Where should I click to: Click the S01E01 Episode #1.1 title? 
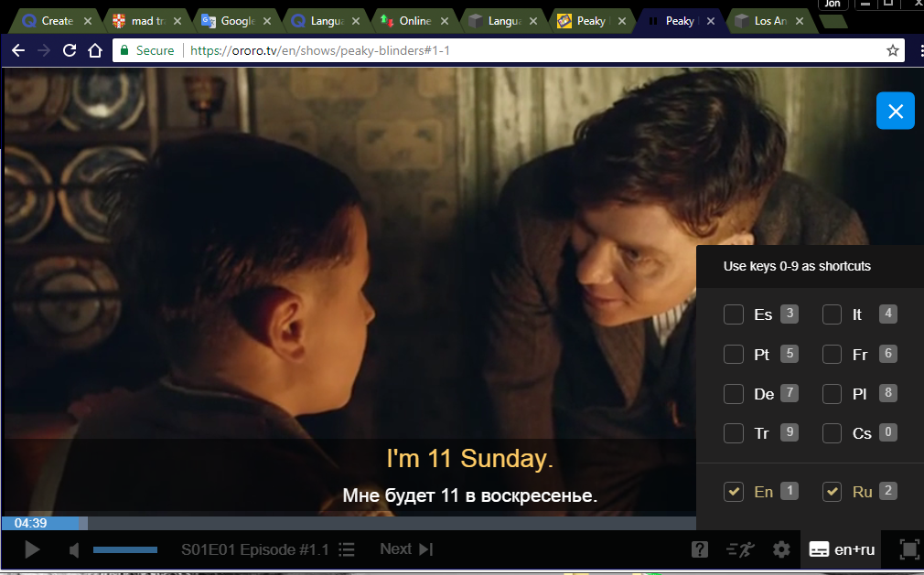254,549
